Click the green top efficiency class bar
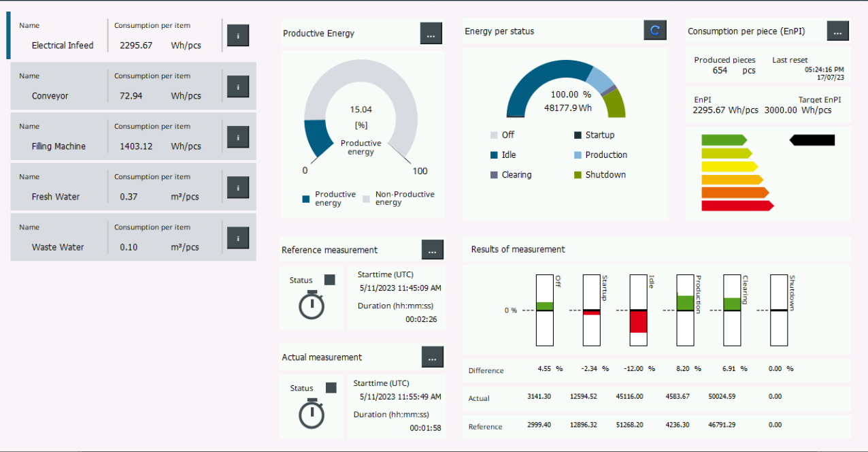This screenshot has height=452, width=868. pos(724,140)
